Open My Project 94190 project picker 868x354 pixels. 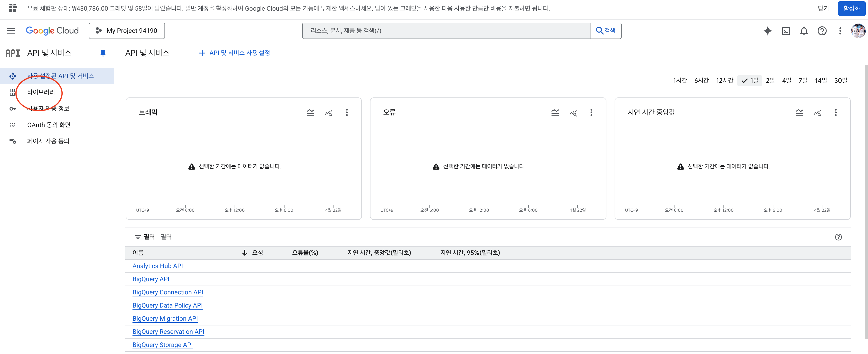coord(127,31)
